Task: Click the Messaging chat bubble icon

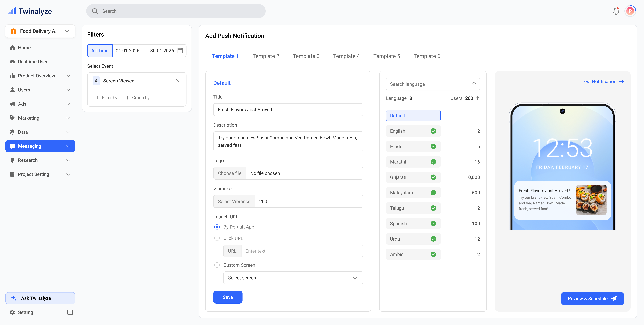Action: pyautogui.click(x=12, y=146)
